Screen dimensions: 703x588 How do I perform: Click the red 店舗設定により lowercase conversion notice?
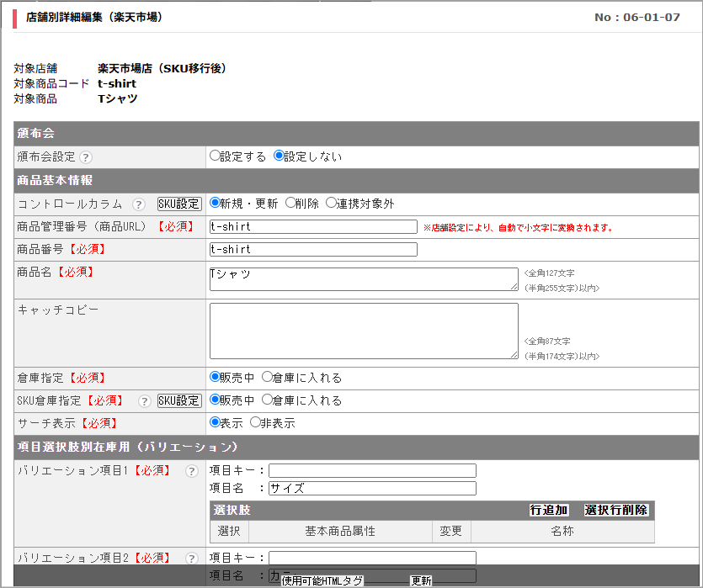pyautogui.click(x=519, y=227)
